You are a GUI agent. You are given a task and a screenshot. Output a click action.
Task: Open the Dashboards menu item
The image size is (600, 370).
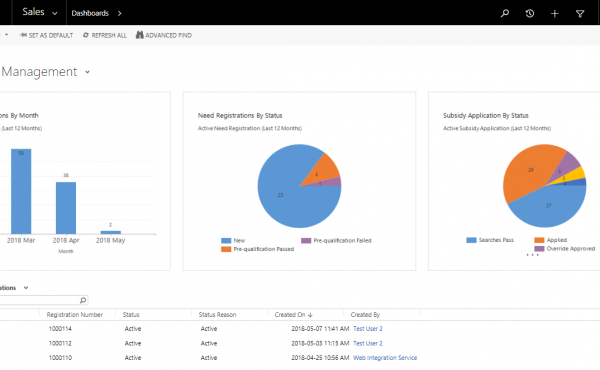(x=90, y=13)
